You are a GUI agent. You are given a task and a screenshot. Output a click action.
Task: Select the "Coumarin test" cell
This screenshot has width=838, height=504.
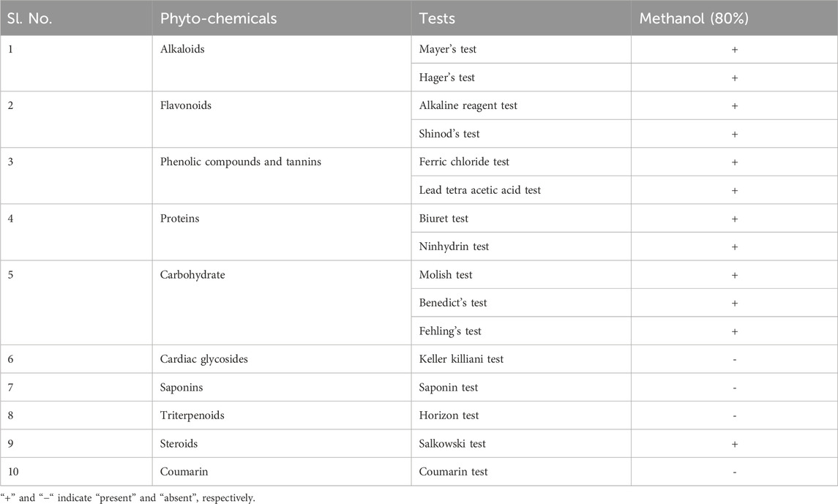click(x=453, y=472)
